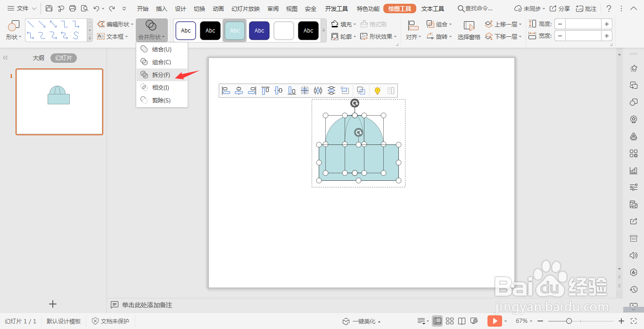Apply the light teal Abc shape style
644x329 pixels.
click(235, 31)
